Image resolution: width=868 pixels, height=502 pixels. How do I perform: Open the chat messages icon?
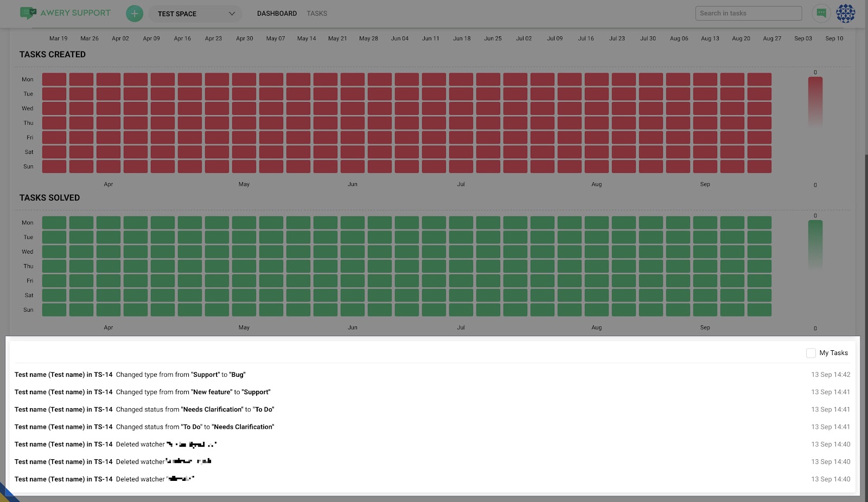click(x=821, y=13)
